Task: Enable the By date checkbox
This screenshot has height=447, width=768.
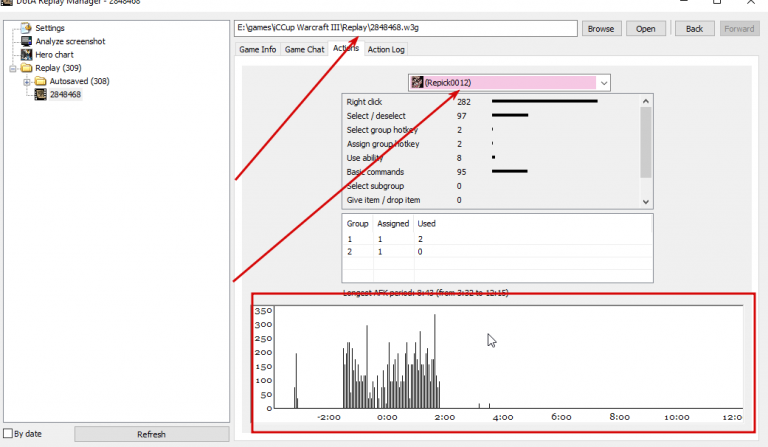Action: coord(8,433)
